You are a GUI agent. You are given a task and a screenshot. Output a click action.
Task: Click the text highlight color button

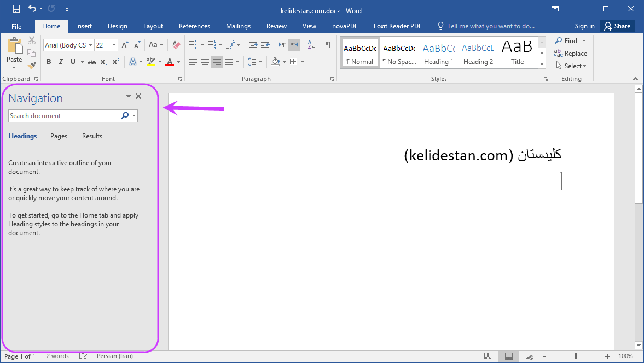click(x=150, y=62)
